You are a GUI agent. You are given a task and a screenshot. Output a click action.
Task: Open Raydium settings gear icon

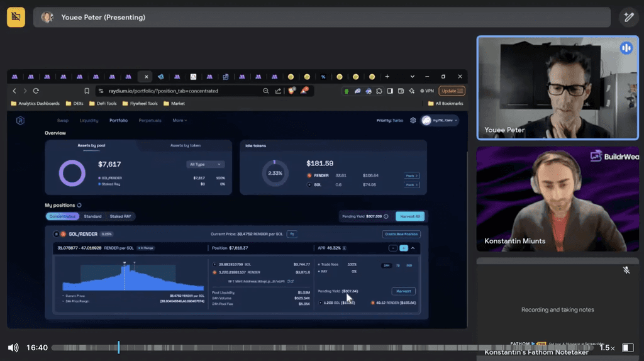[x=413, y=120]
